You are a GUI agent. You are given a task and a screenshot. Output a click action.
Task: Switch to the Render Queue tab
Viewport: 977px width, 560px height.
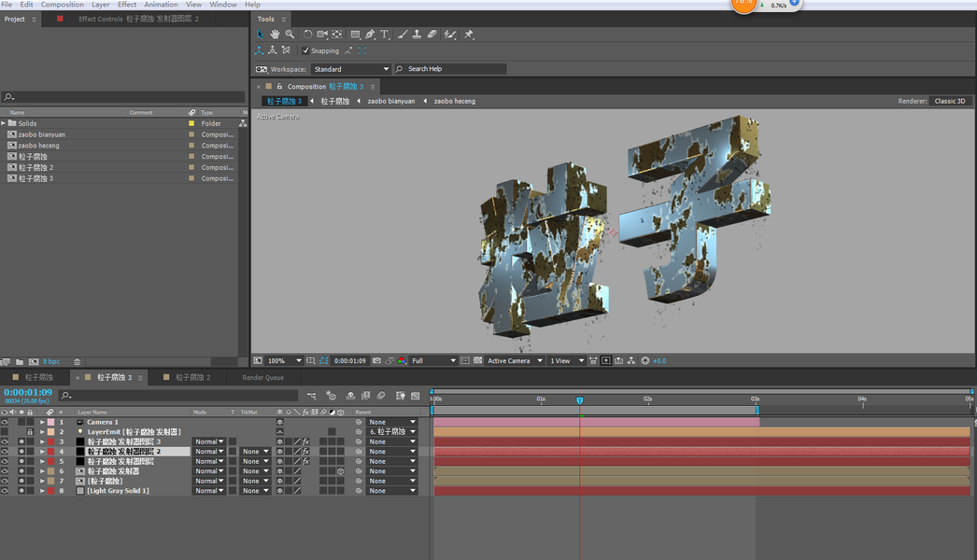tap(262, 378)
